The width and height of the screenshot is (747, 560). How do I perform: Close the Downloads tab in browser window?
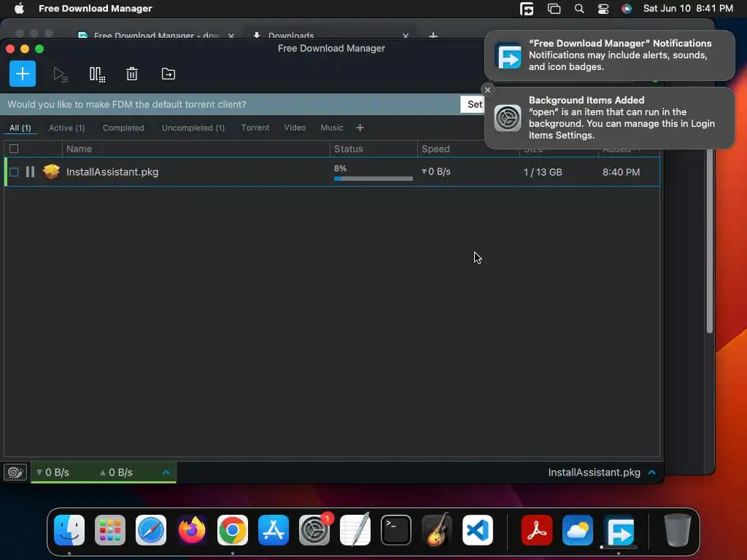click(x=406, y=36)
